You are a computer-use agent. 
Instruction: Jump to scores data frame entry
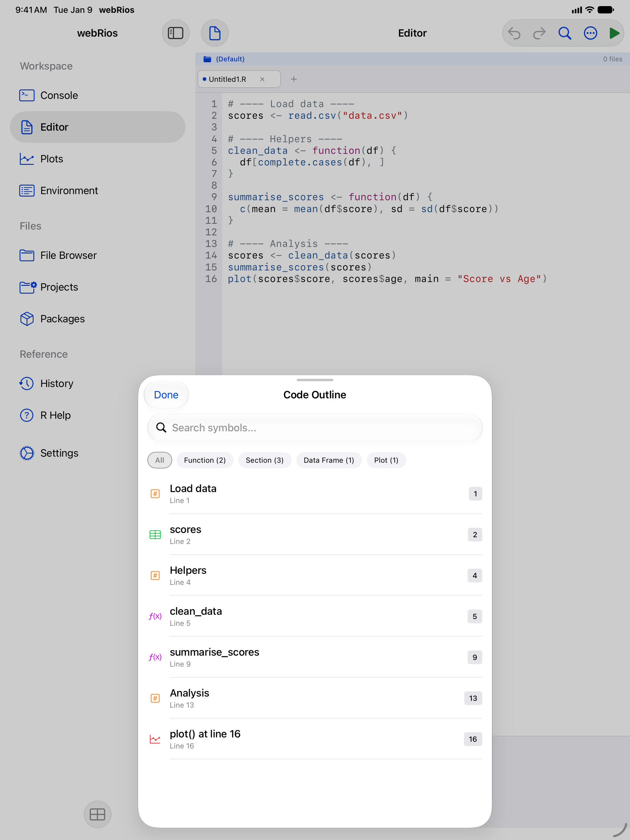pos(315,535)
